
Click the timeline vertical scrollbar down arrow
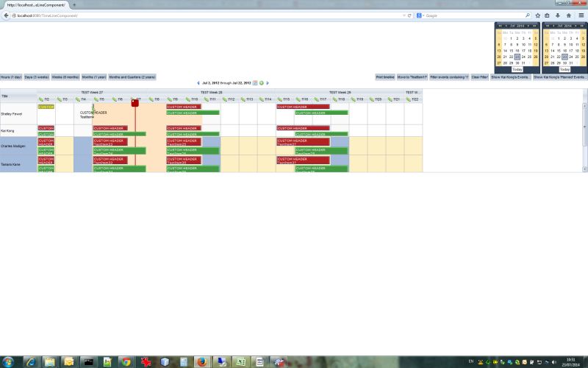tap(585, 169)
